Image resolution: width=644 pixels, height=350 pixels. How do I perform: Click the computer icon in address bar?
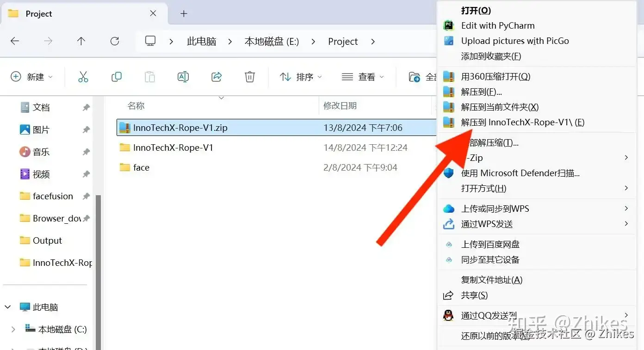(150, 41)
